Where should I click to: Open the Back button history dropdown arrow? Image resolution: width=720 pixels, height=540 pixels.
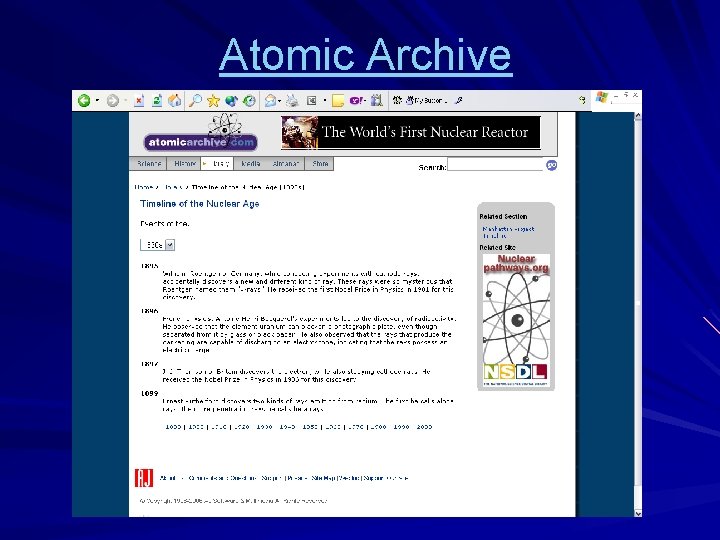point(97,100)
